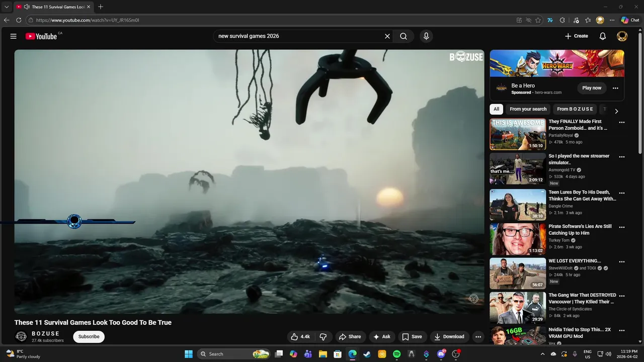Open Edge settings and more menu

(x=612, y=20)
